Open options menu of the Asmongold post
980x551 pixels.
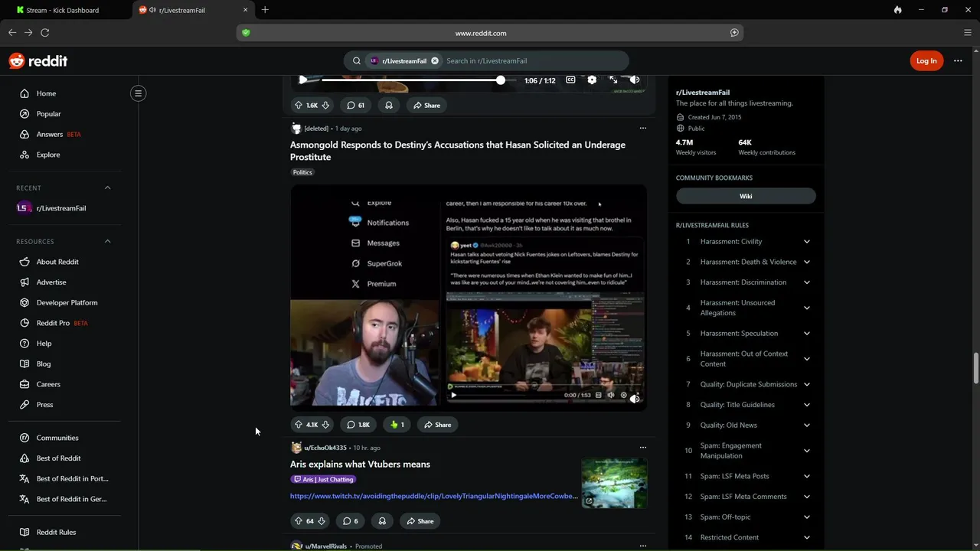[x=643, y=128]
